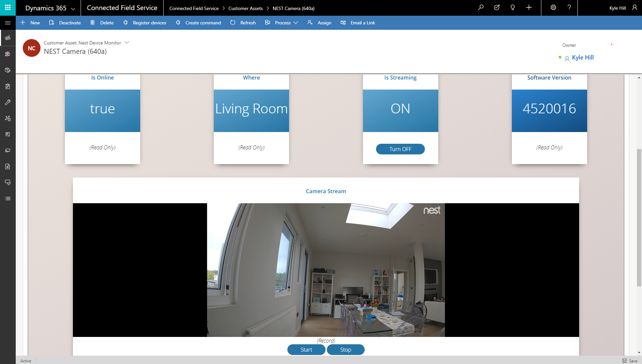The height and width of the screenshot is (364, 642).
Task: Select the first sidebar icon below hamburger
Action: (x=8, y=38)
